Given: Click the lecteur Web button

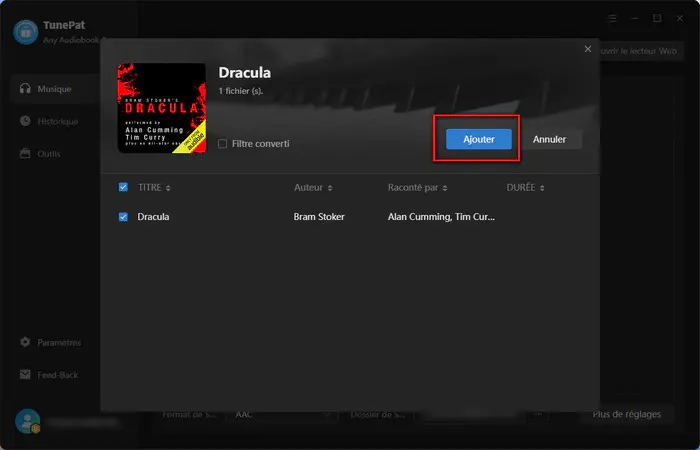Looking at the screenshot, I should tap(640, 51).
